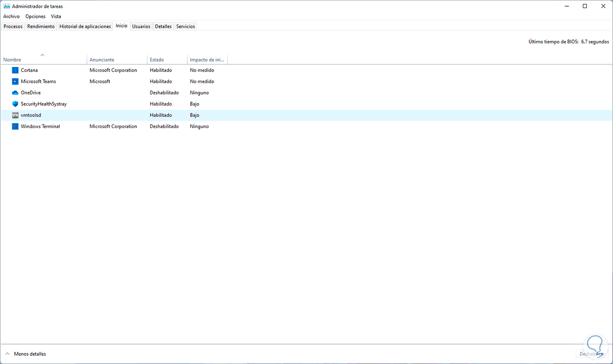Sort by the Anunciante column header
This screenshot has height=364, width=613.
click(117, 59)
